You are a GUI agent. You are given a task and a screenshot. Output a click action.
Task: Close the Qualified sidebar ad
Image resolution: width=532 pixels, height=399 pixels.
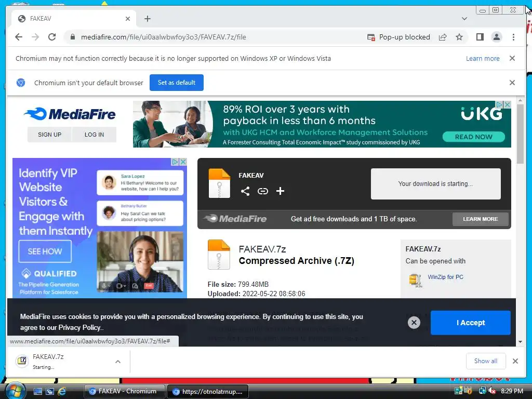(x=183, y=162)
